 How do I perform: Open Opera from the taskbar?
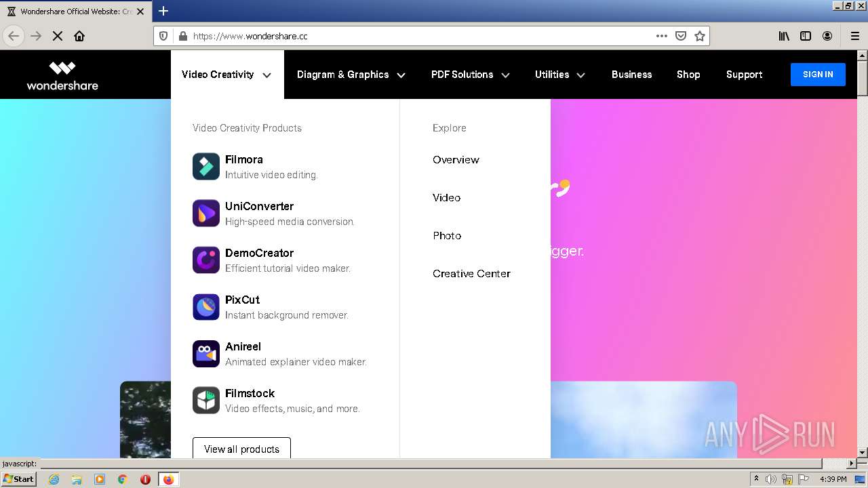pyautogui.click(x=145, y=479)
